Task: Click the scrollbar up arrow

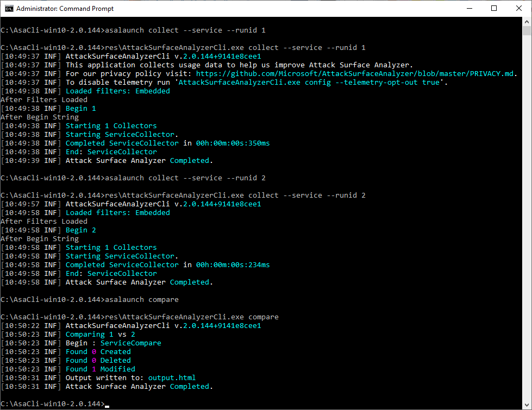Action: coord(527,22)
